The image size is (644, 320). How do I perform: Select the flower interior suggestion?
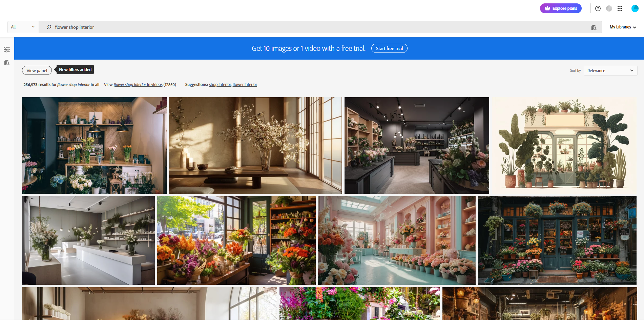(245, 84)
